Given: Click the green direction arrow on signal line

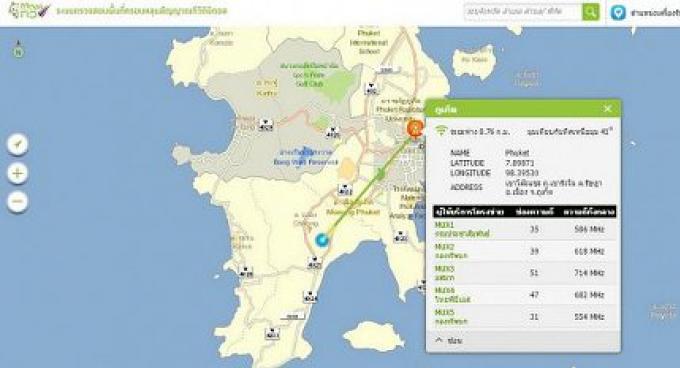Looking at the screenshot, I should click(x=381, y=174).
